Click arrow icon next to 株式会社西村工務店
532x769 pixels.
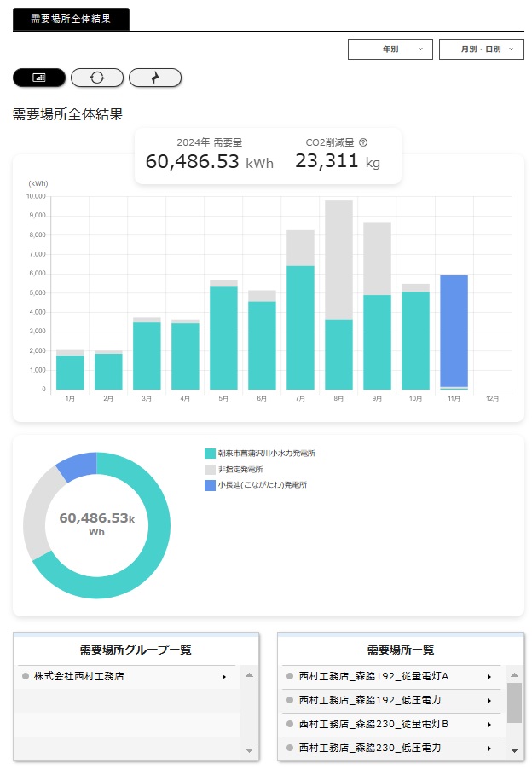pos(224,677)
